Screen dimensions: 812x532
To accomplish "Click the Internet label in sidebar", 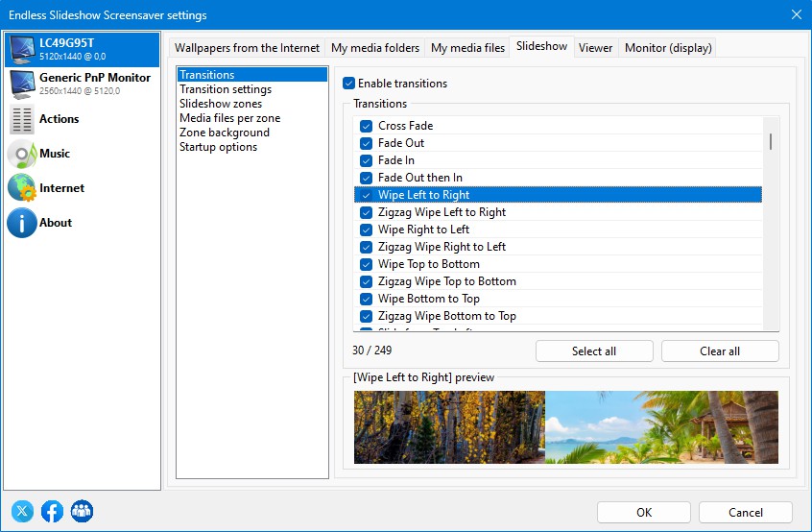I will click(x=61, y=188).
